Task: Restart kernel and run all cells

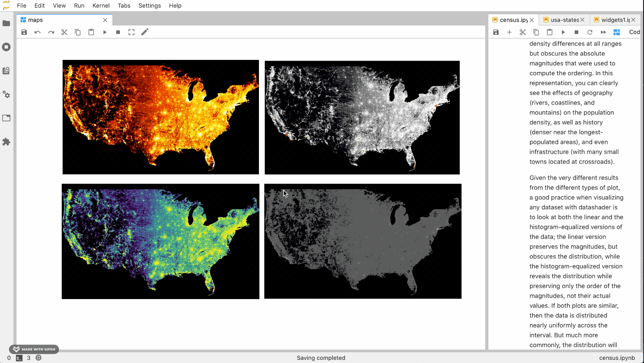Action: click(603, 32)
